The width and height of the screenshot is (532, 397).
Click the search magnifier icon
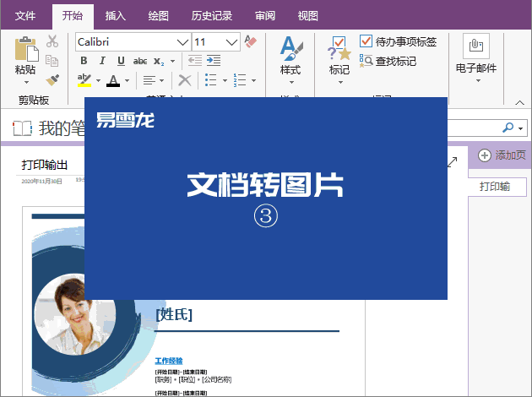pyautogui.click(x=508, y=128)
